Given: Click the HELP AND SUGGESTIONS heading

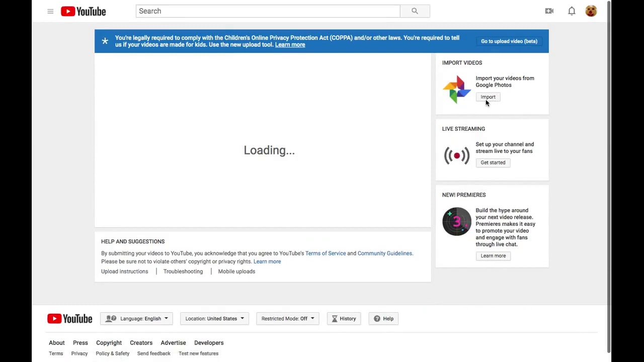Looking at the screenshot, I should [133, 242].
